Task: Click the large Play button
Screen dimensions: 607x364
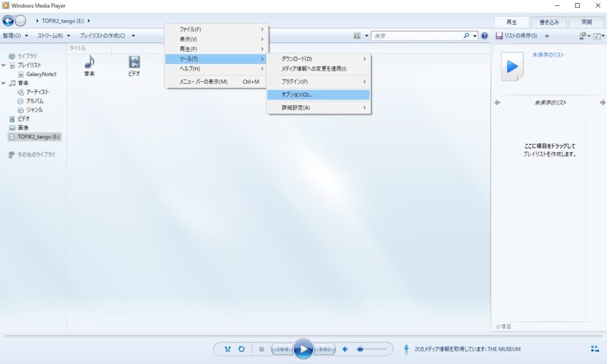Action: [x=303, y=349]
